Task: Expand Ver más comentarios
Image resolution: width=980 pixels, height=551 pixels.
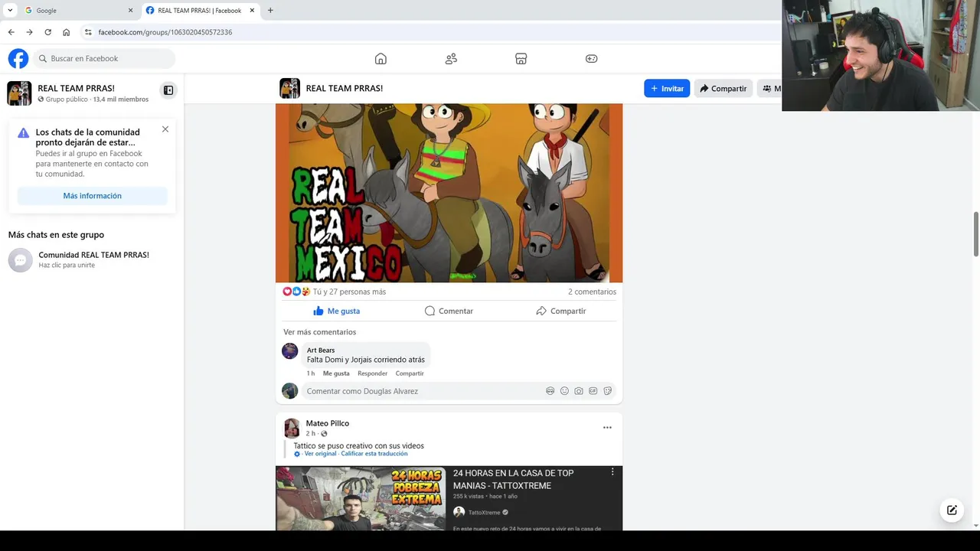Action: coord(319,332)
